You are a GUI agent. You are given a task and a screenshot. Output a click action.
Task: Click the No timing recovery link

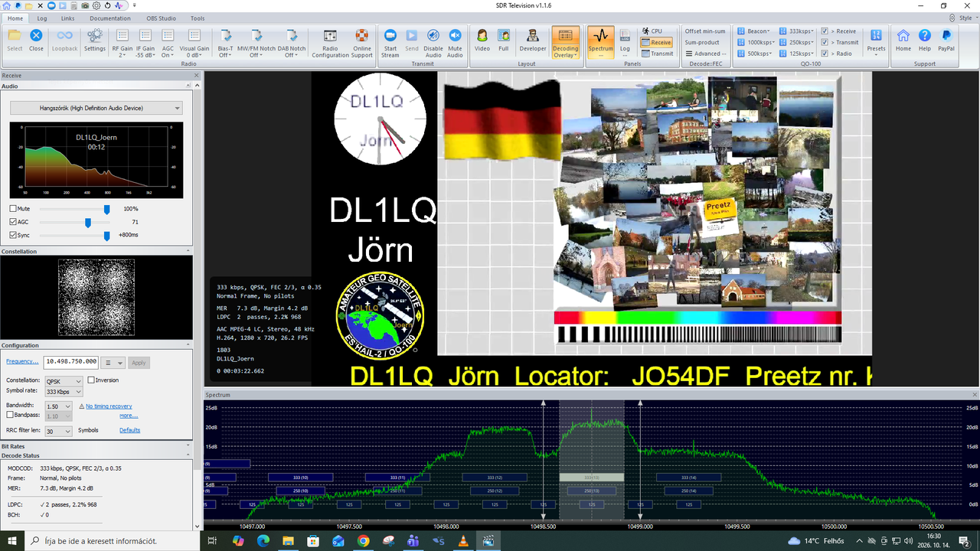[109, 406]
